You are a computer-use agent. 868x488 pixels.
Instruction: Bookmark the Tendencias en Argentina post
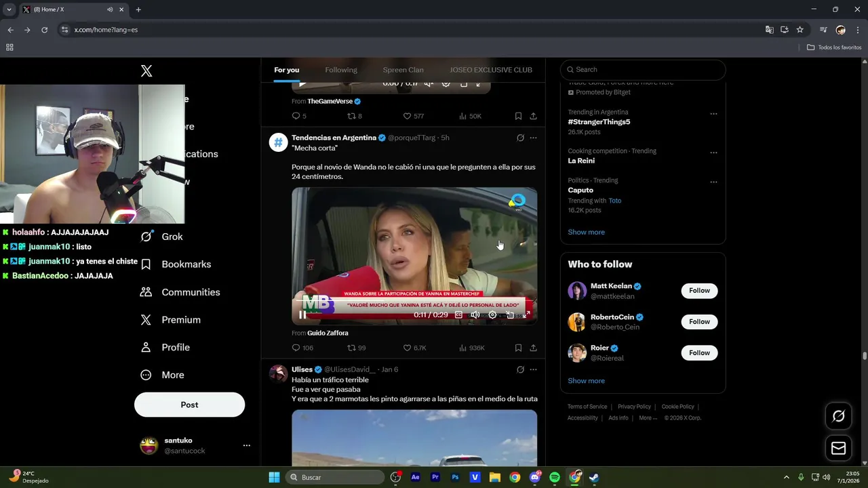518,348
